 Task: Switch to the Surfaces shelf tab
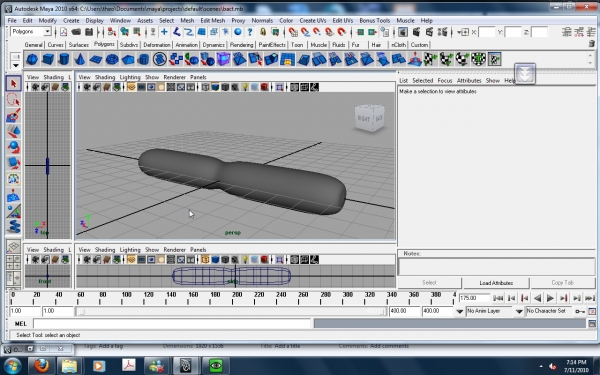tap(79, 45)
